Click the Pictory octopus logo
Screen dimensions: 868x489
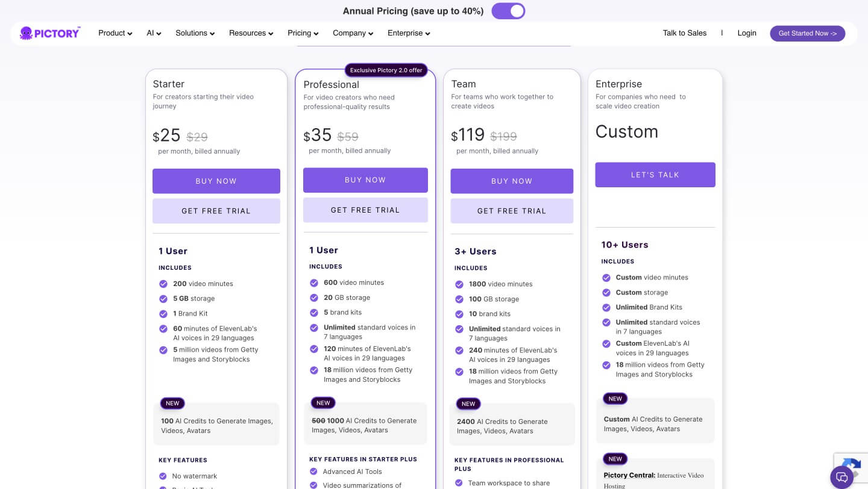click(x=49, y=33)
